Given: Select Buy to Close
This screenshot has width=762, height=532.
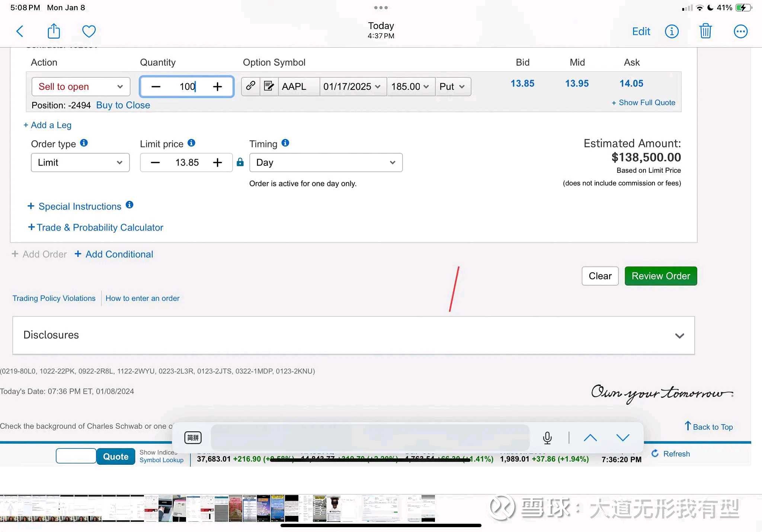Looking at the screenshot, I should (x=123, y=105).
